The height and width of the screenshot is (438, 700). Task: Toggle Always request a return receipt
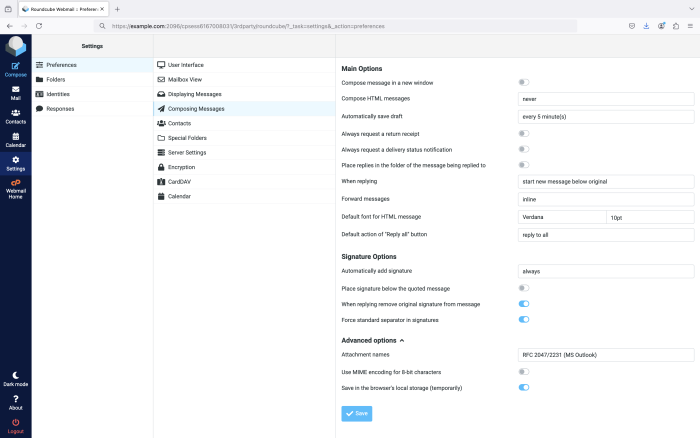pos(524,133)
